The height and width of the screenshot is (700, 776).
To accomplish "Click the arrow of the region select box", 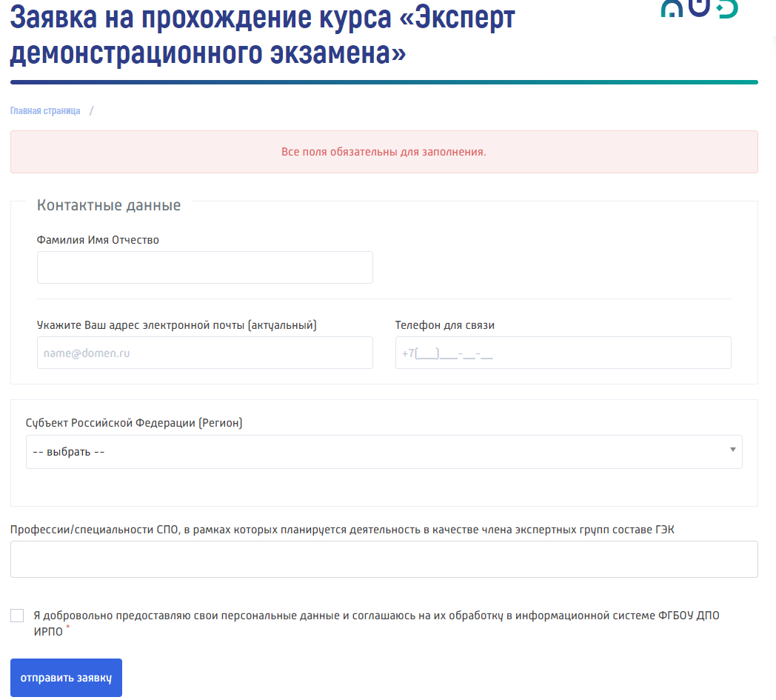I will [732, 450].
